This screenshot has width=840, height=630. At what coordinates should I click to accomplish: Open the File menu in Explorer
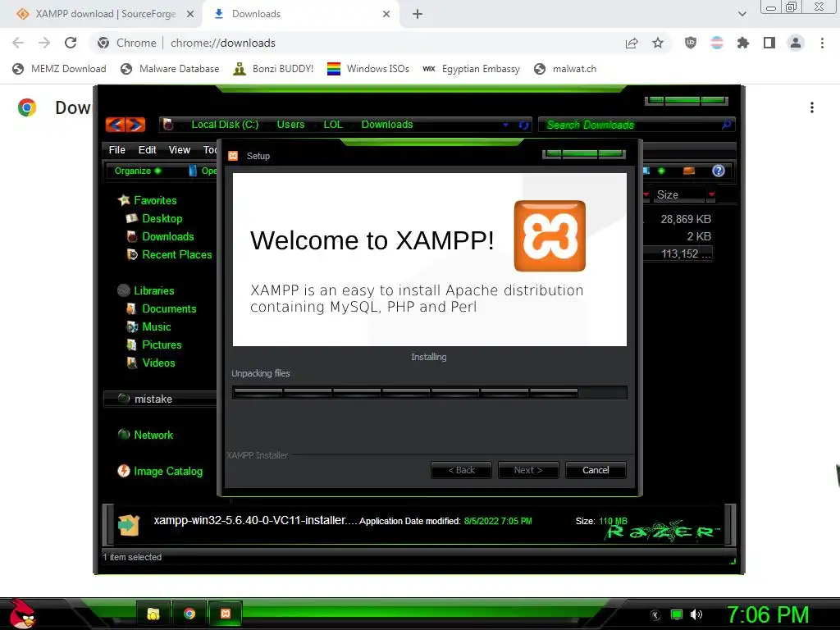(x=116, y=150)
